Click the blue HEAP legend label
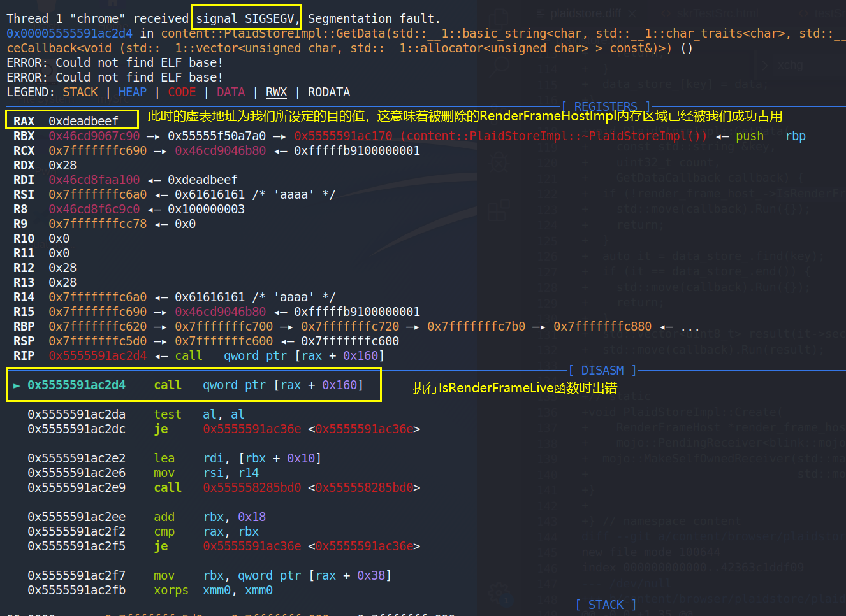 click(x=133, y=92)
